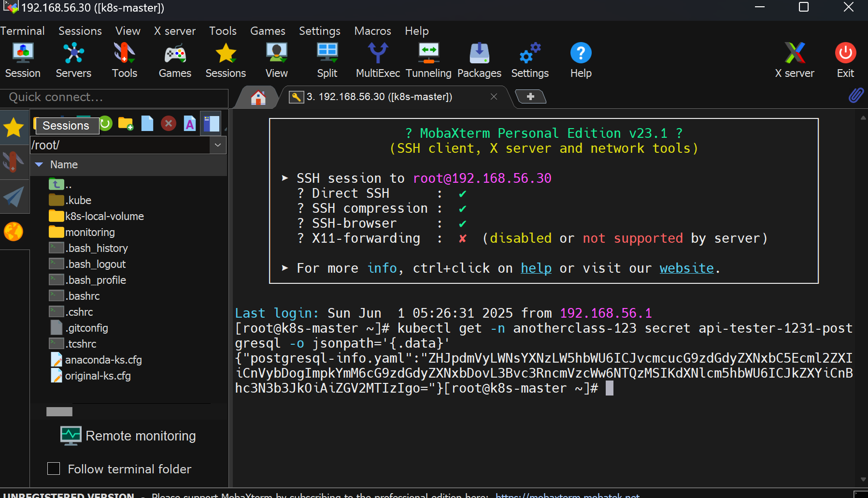The width and height of the screenshot is (868, 498).
Task: Select the Tools knife sidebar tab
Action: [14, 162]
